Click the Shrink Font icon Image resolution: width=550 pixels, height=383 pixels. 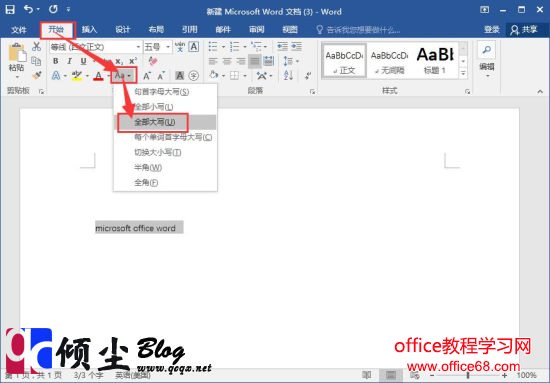pyautogui.click(x=161, y=75)
